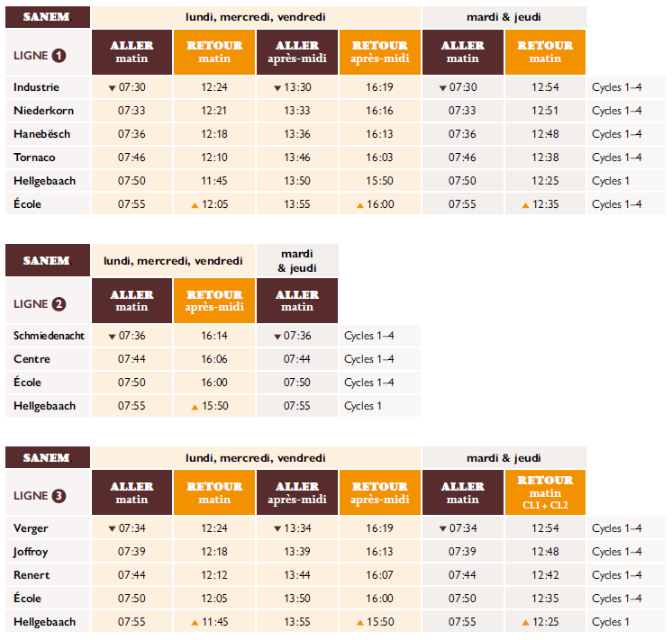The image size is (672, 640).
Task: Click the mardi & jeudi header of Ligne 1
Action: 504,17
